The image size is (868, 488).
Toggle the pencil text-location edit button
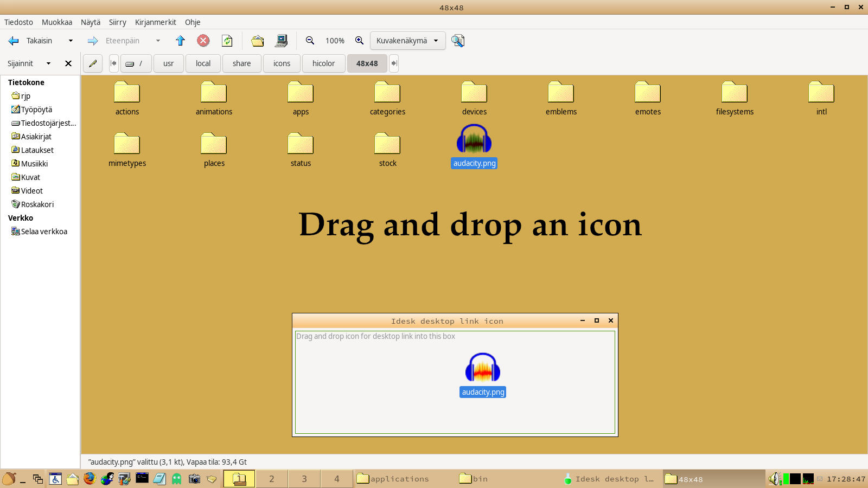click(93, 63)
